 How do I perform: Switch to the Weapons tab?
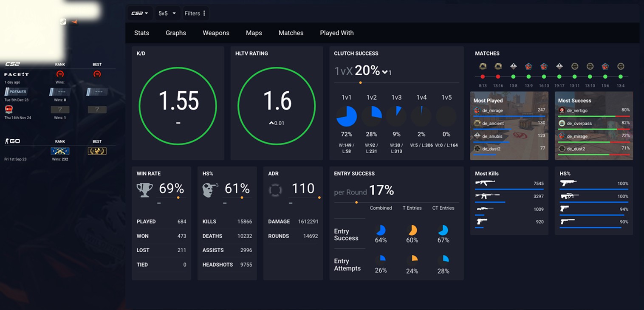[216, 33]
